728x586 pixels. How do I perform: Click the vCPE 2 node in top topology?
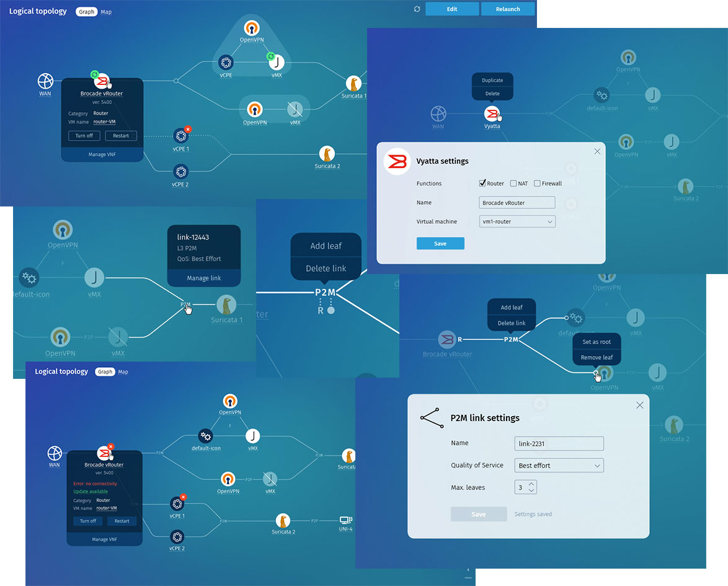click(180, 171)
